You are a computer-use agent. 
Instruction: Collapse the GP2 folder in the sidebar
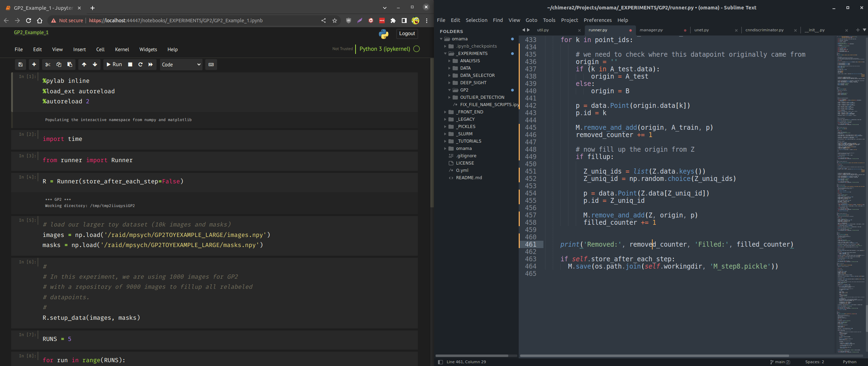tap(449, 90)
